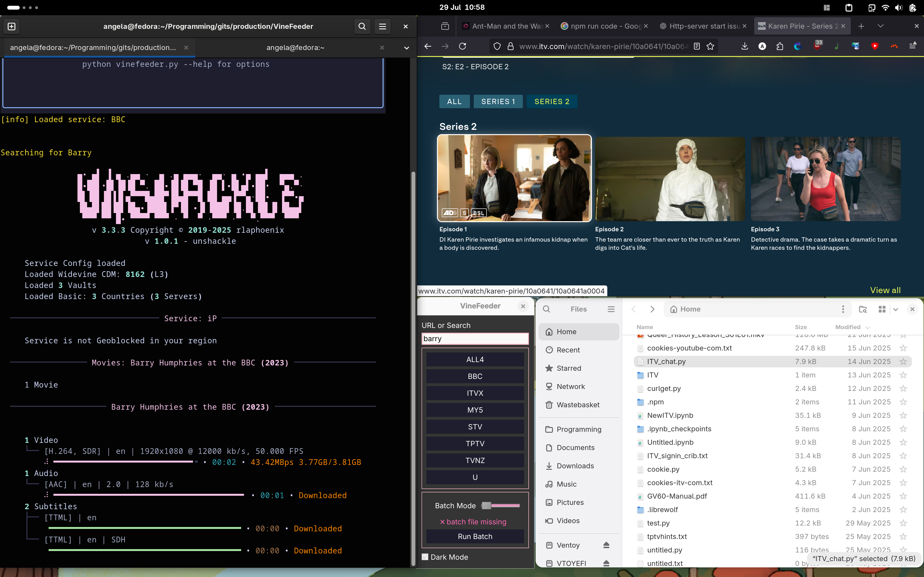List all browser tabs chevron

click(880, 26)
